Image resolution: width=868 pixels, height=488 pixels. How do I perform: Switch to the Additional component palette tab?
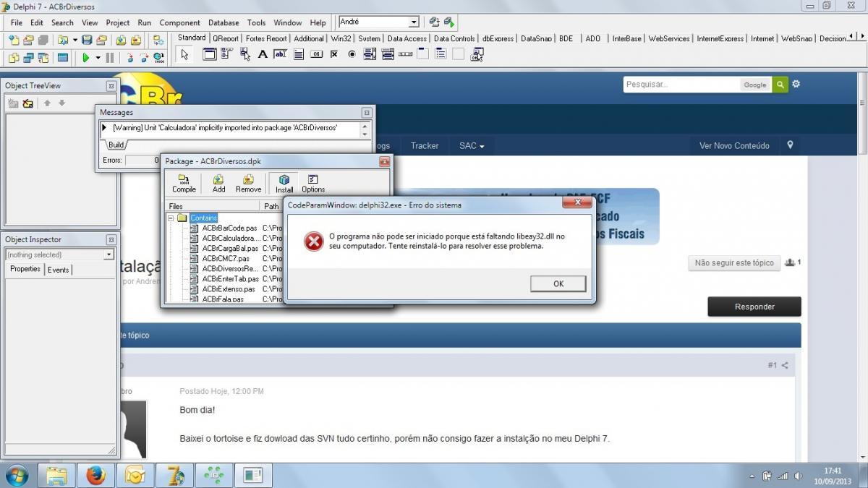pos(309,38)
